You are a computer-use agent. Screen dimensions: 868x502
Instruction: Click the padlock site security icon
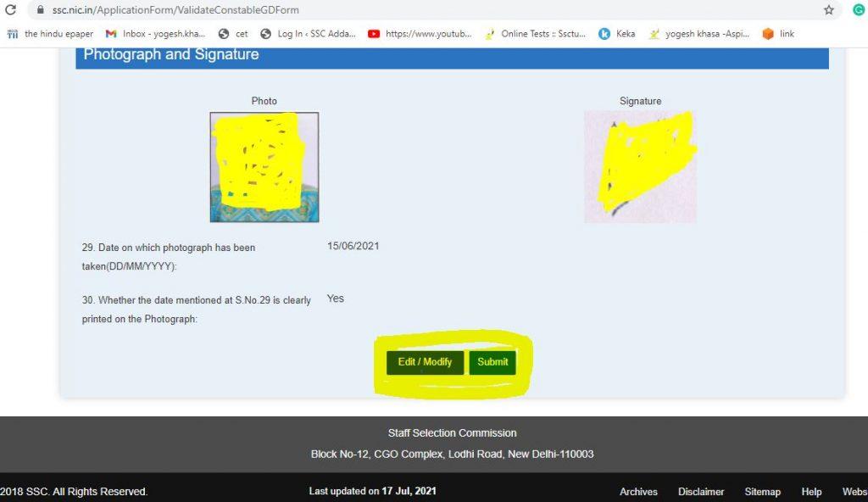tap(40, 9)
